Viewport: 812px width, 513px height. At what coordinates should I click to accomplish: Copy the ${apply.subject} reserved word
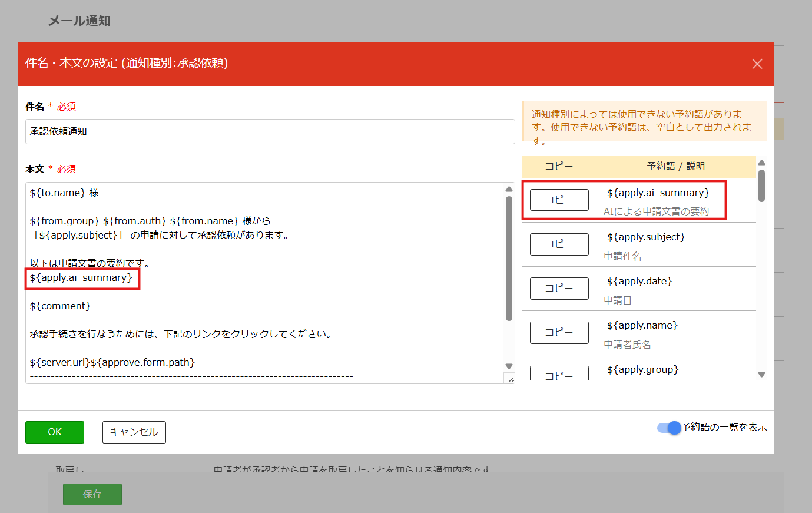pyautogui.click(x=559, y=244)
